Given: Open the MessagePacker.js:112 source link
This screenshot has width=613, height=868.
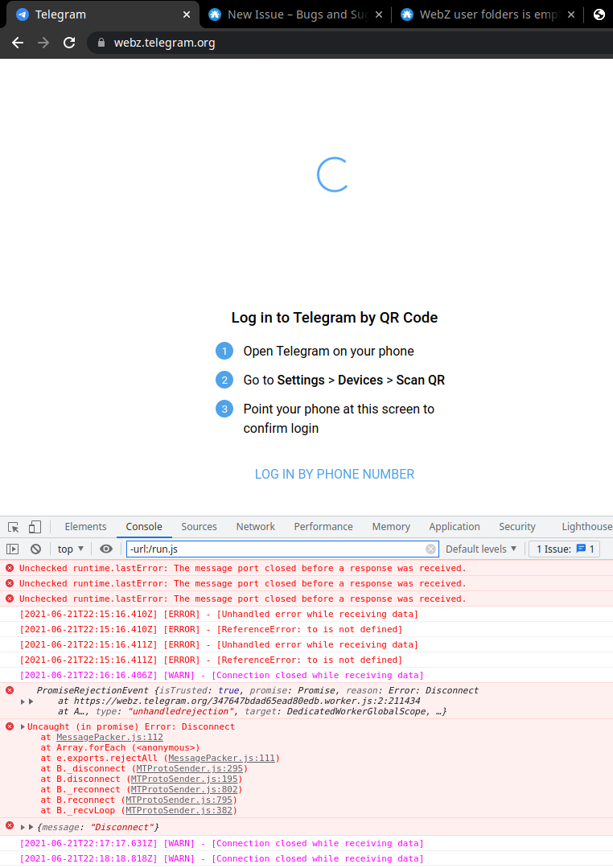Looking at the screenshot, I should (109, 738).
